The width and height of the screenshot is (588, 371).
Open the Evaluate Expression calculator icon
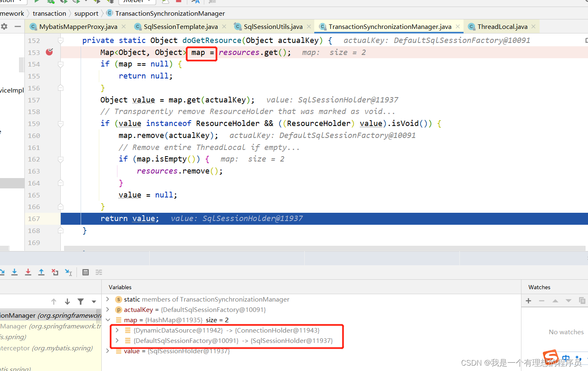pos(86,272)
